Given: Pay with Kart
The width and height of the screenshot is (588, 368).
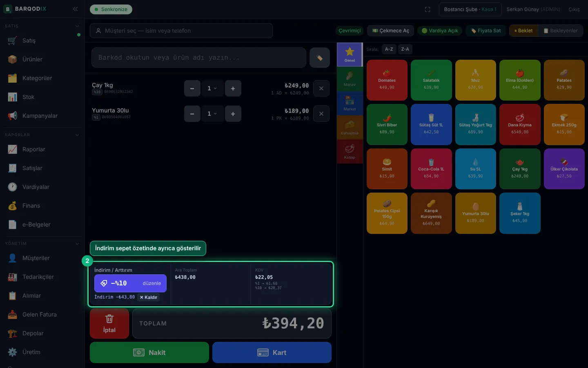Looking at the screenshot, I should point(272,352).
